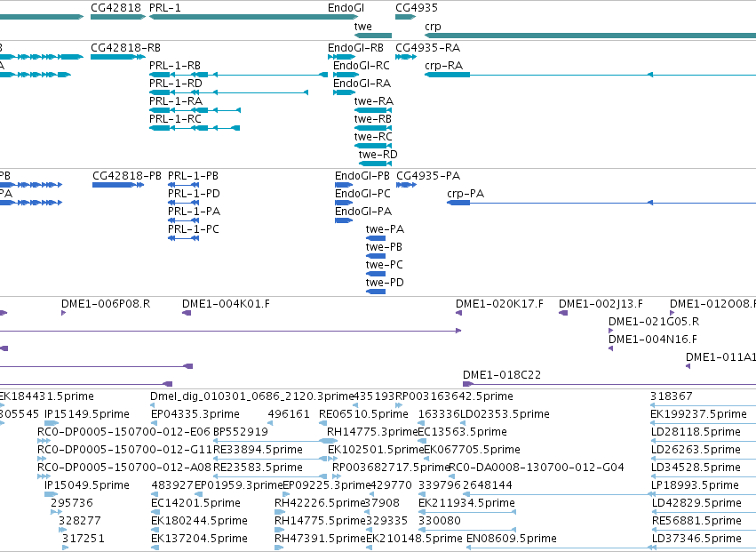
Task: Click the LD37346.5prime EST label
Action: click(x=696, y=539)
